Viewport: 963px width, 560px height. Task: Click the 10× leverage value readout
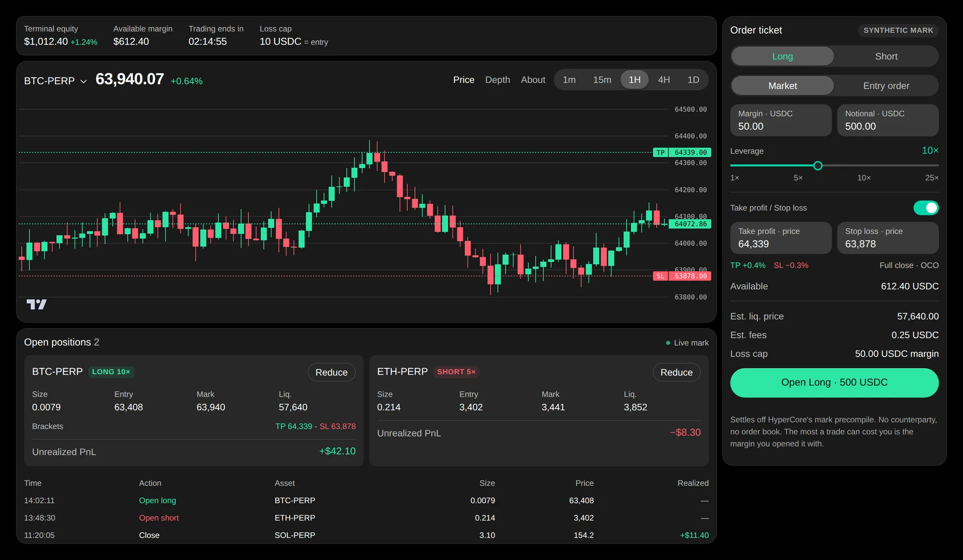click(x=930, y=151)
